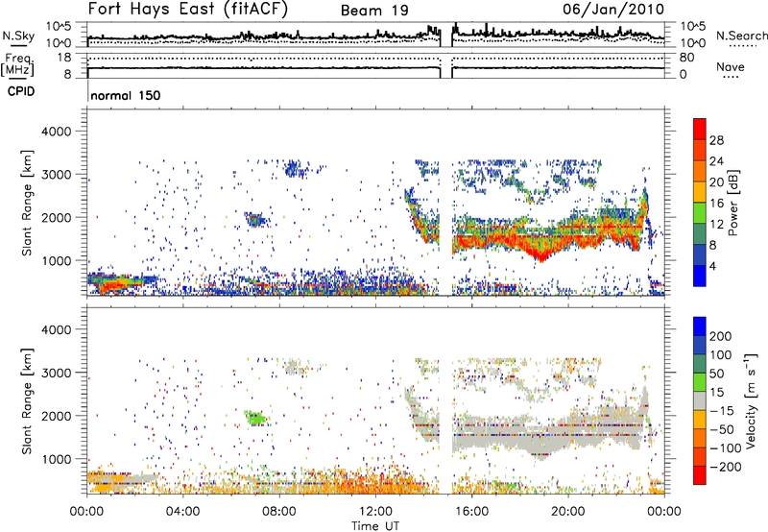Click the "Power [dB]" colorbar title
768x532 pixels.
tap(732, 203)
